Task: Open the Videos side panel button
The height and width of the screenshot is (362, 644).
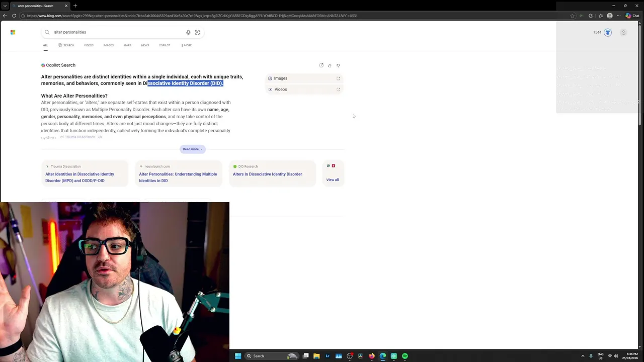Action: click(x=304, y=89)
